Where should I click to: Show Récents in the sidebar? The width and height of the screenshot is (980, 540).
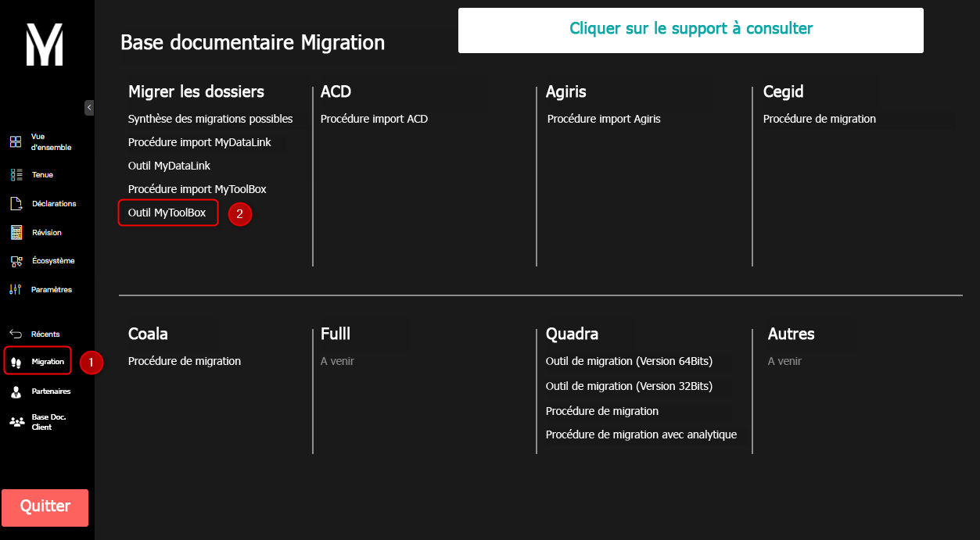(45, 334)
